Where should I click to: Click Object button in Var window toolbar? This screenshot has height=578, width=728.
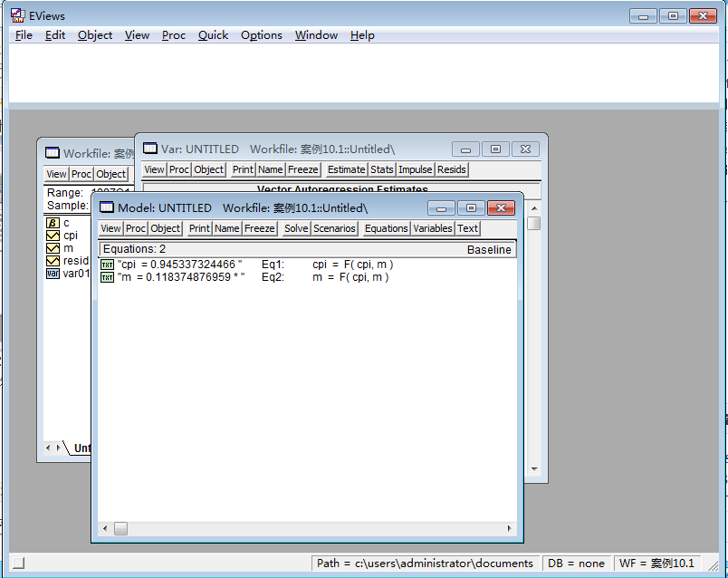click(208, 169)
